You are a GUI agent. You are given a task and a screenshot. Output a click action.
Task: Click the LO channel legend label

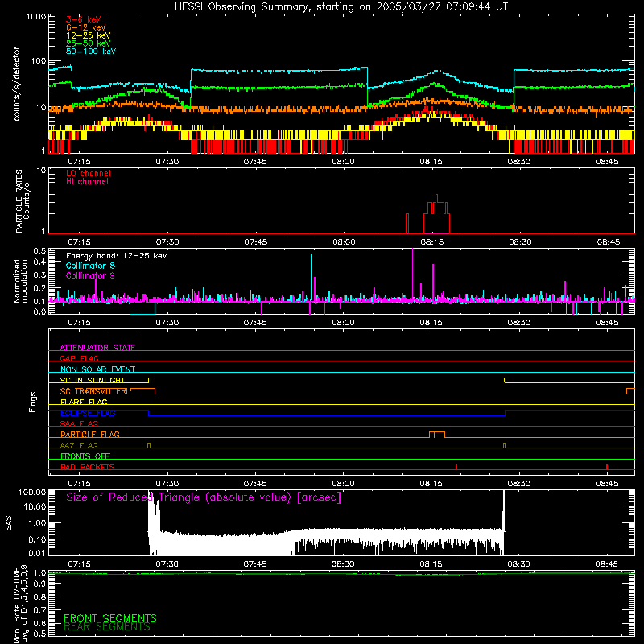[89, 173]
